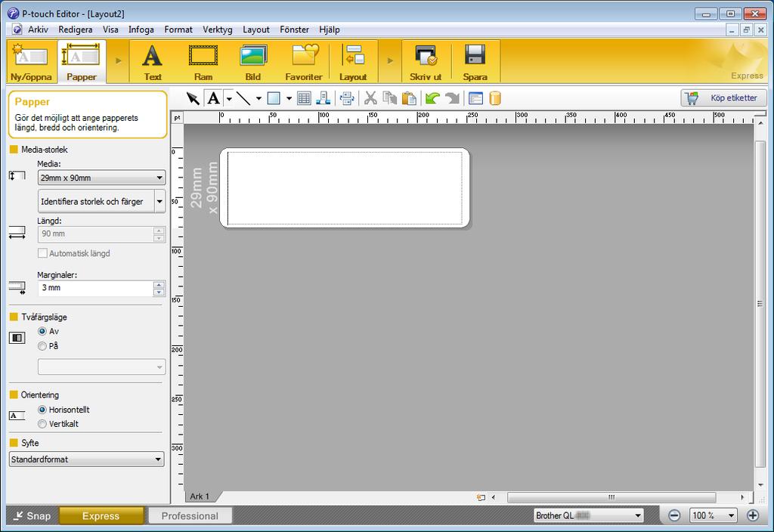This screenshot has height=532, width=774.
Task: Add a frame with the Ram icon
Action: pos(203,62)
